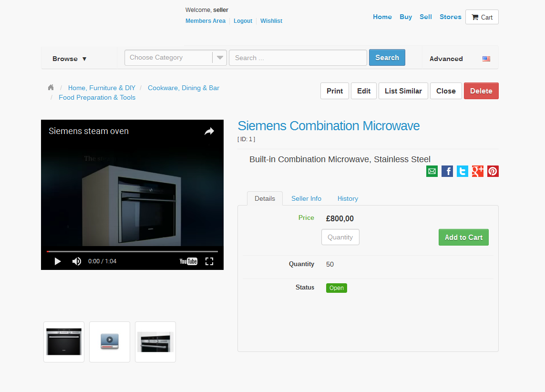Open the Advanced search link
Image resolution: width=545 pixels, height=392 pixels.
point(446,59)
